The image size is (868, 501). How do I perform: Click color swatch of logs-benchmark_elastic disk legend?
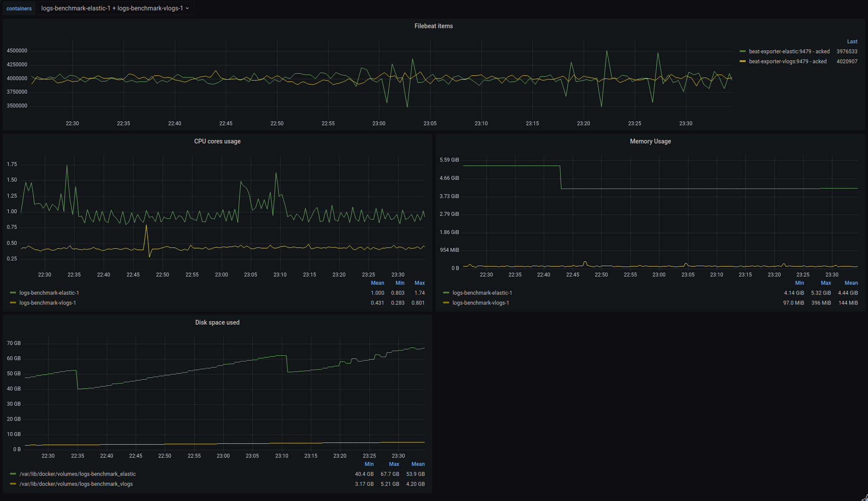pyautogui.click(x=13, y=474)
